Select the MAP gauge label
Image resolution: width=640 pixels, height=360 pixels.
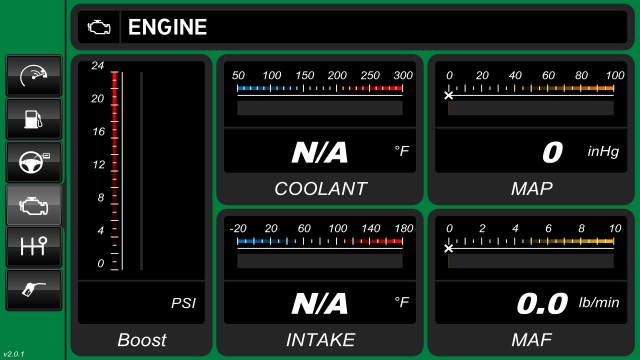tap(532, 189)
